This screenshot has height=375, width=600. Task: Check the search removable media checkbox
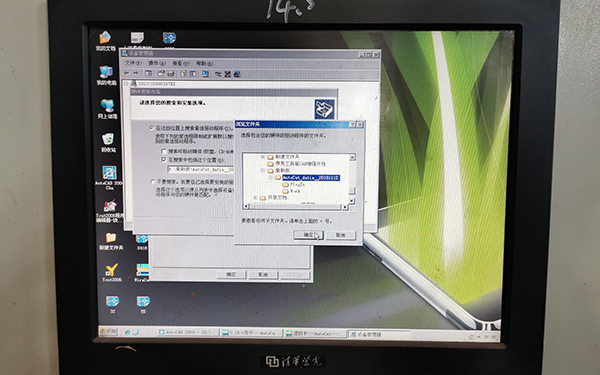[x=164, y=152]
